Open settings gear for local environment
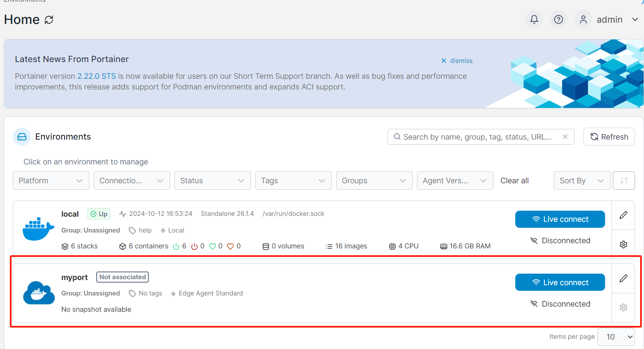This screenshot has height=349, width=644. click(x=623, y=245)
